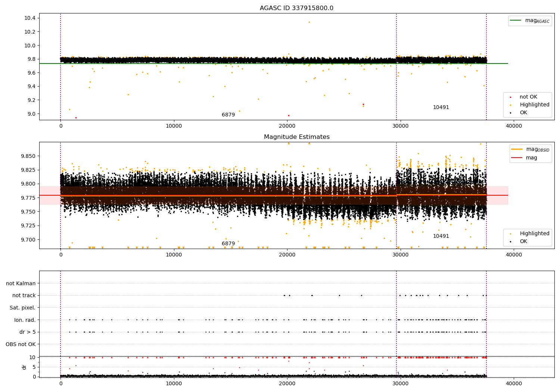Click the 'dr' y-axis label
The height and width of the screenshot is (392, 560).
coord(24,367)
